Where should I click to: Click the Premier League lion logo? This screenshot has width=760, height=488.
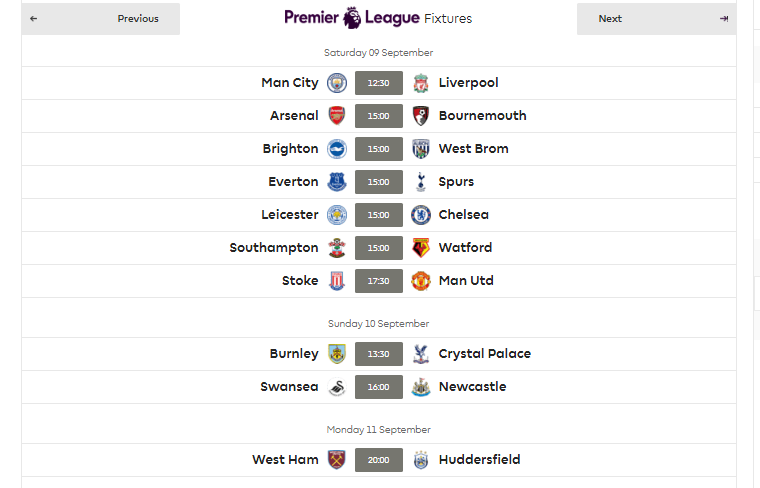352,18
